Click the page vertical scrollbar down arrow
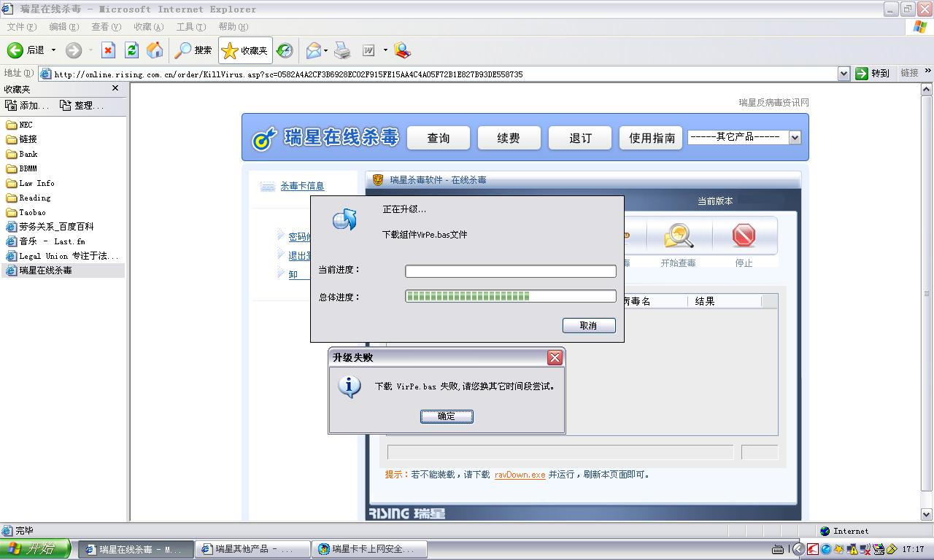This screenshot has height=560, width=934. coord(927,514)
